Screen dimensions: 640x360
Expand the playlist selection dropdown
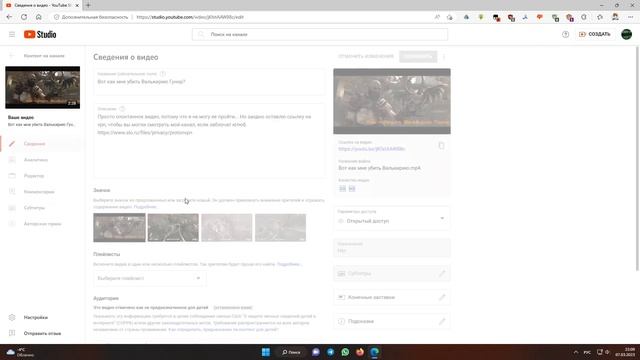pyautogui.click(x=149, y=278)
